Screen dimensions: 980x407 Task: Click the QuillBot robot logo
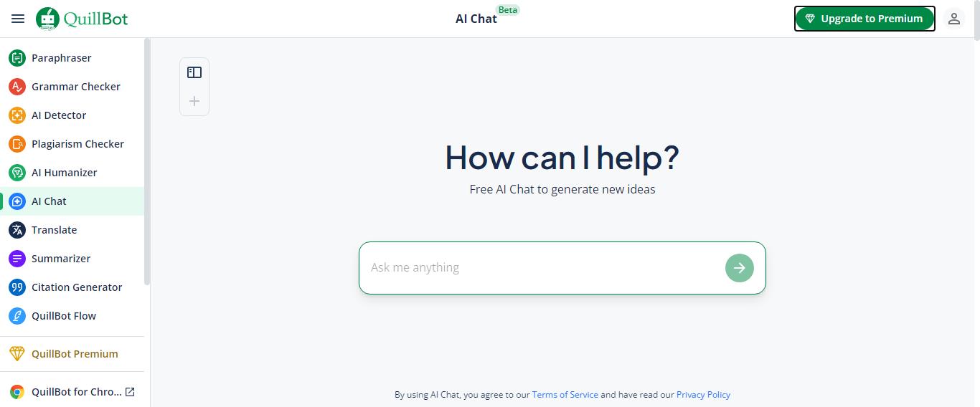48,19
